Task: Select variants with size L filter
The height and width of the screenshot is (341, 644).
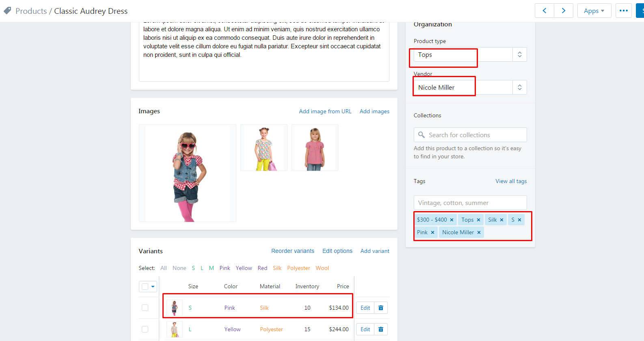Action: 202,268
